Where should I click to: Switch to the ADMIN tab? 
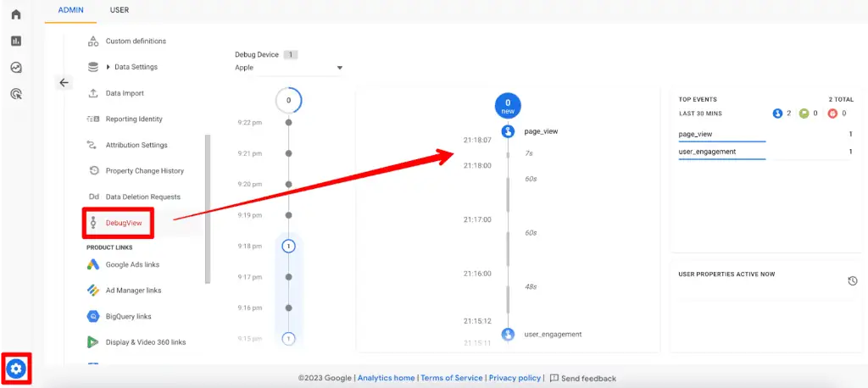coord(71,10)
